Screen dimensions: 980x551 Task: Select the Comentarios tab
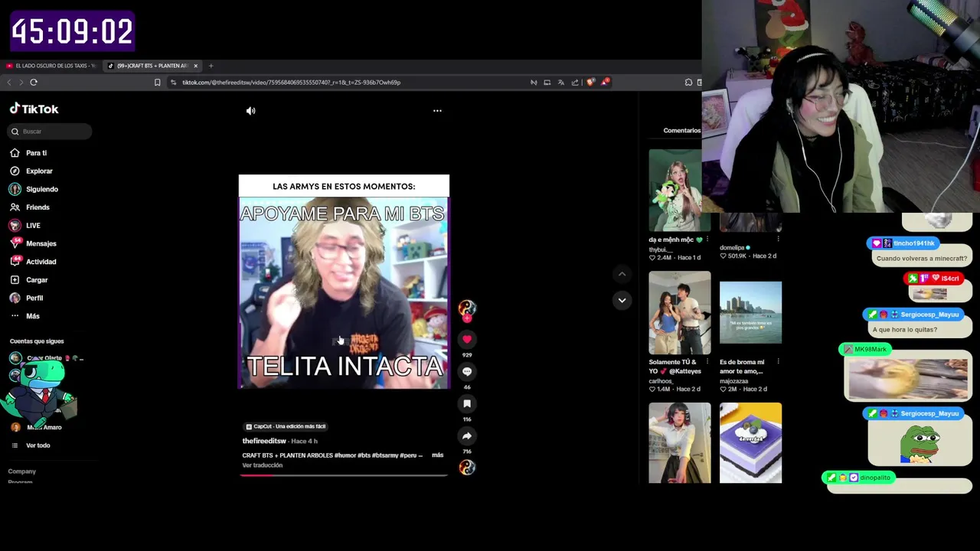point(681,131)
